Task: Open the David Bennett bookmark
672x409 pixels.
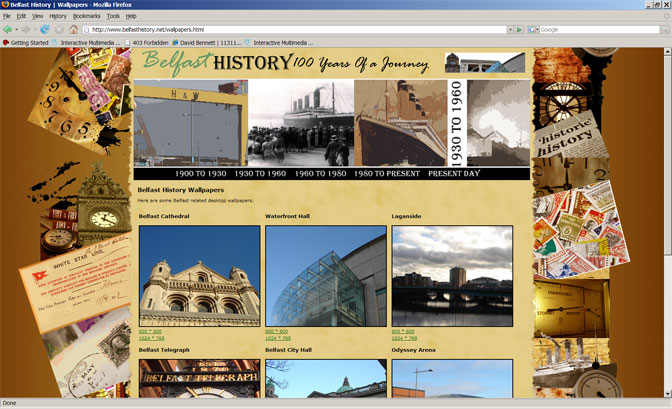Action: (x=205, y=43)
